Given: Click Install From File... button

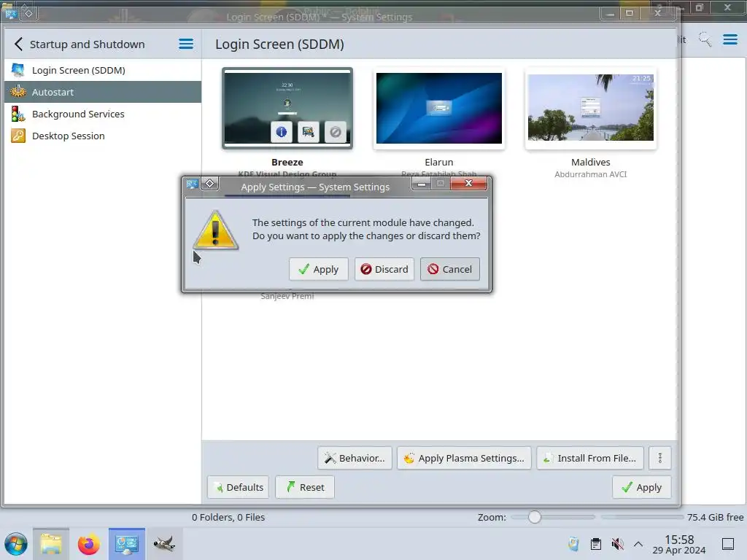Looking at the screenshot, I should pos(590,458).
